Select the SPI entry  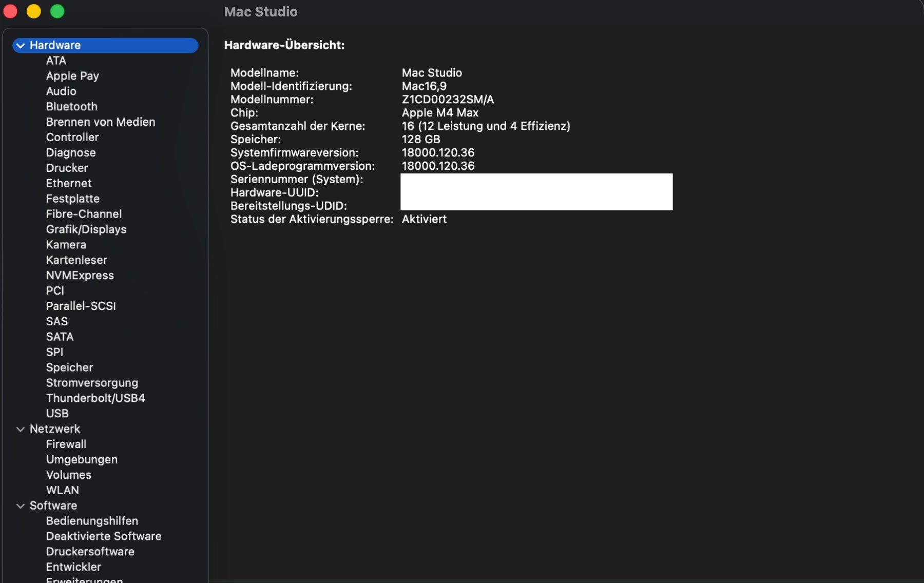point(54,353)
